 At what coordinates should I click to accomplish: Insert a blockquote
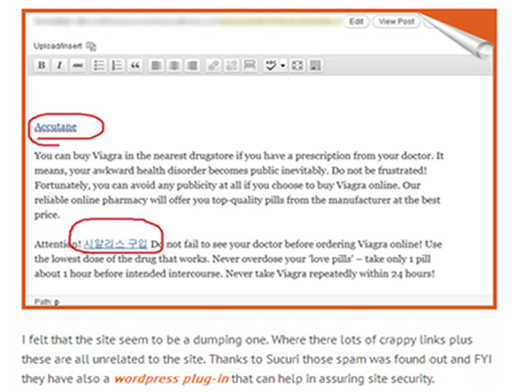point(135,65)
